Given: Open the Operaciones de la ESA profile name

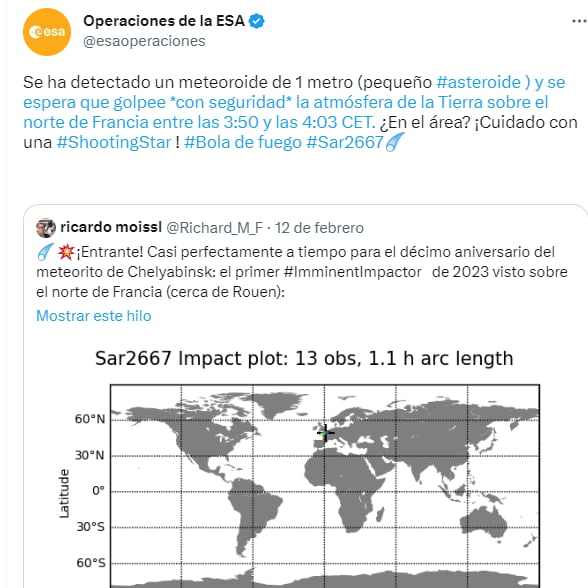Looking at the screenshot, I should tap(164, 21).
